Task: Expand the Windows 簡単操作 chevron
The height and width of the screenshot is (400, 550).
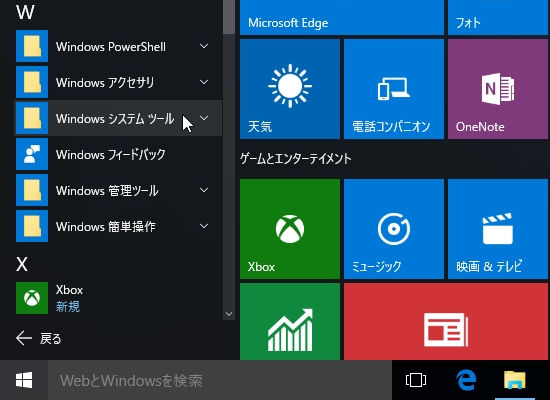Action: pyautogui.click(x=204, y=226)
